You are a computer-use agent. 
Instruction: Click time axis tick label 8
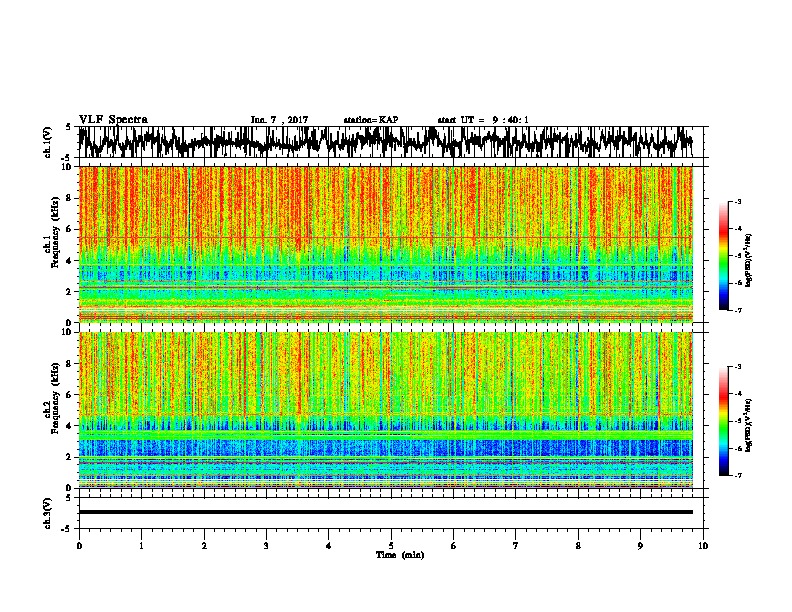point(578,546)
